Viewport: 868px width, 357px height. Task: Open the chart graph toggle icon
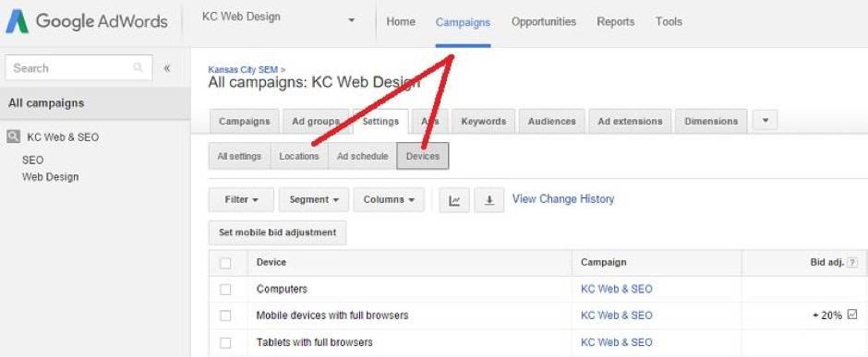(454, 200)
